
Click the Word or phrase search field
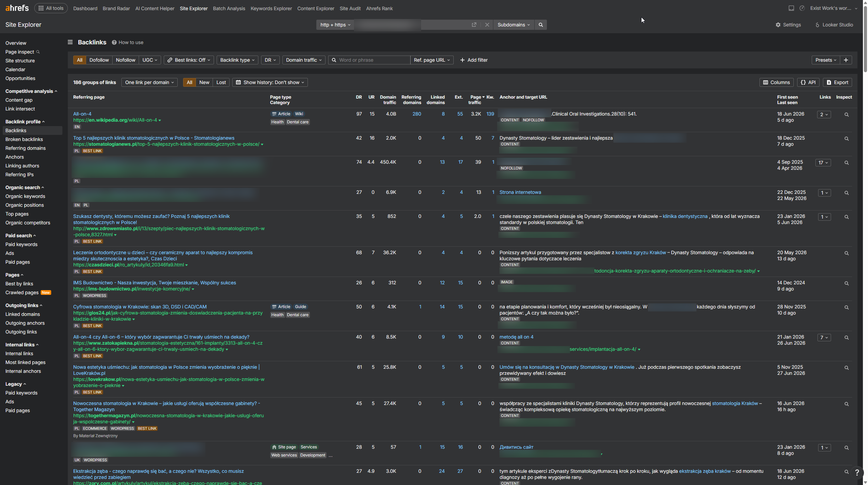[x=369, y=60]
